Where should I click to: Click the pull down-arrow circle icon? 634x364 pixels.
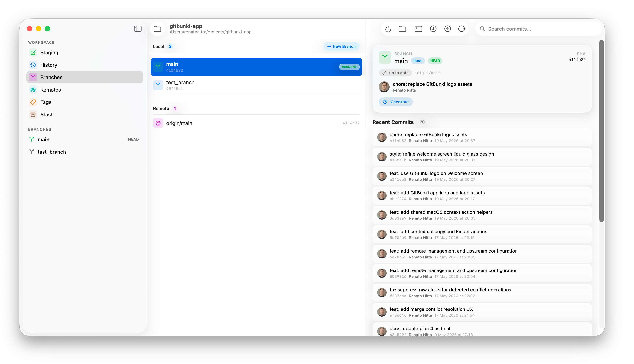point(433,29)
